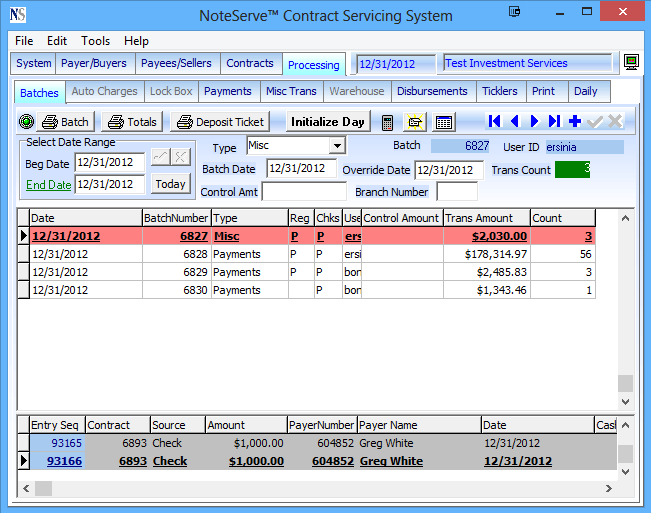
Task: Open the calculator icon in toolbar
Action: pos(388,122)
